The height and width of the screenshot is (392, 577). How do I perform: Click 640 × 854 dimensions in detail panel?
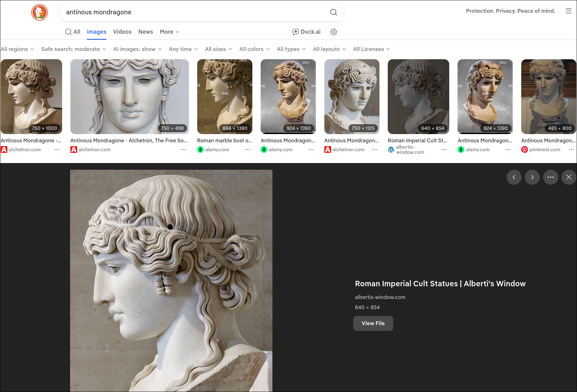[x=367, y=307]
